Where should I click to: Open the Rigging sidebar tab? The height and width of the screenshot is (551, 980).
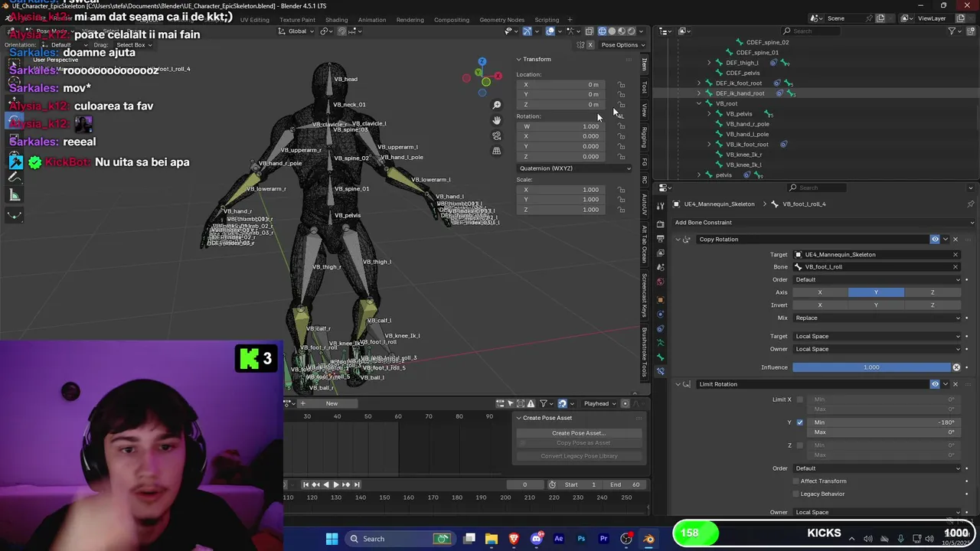pyautogui.click(x=645, y=137)
